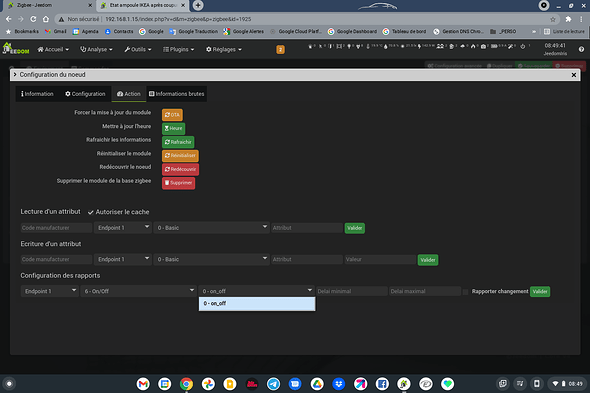Click Valider for Ecriture d'un attribut
This screenshot has height=393, width=590.
click(428, 260)
